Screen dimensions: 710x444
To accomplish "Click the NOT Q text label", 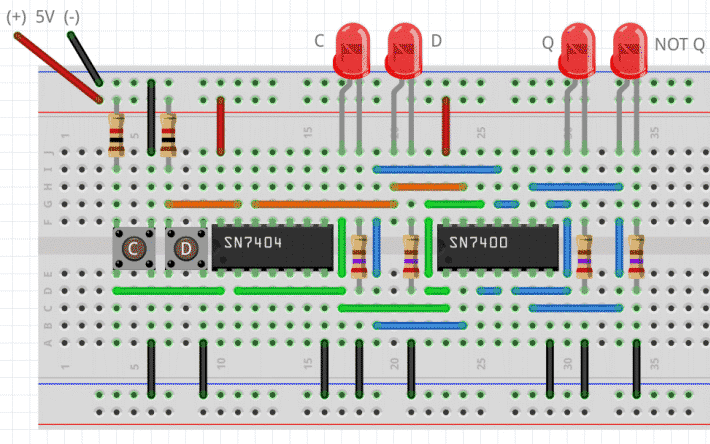I will click(679, 44).
